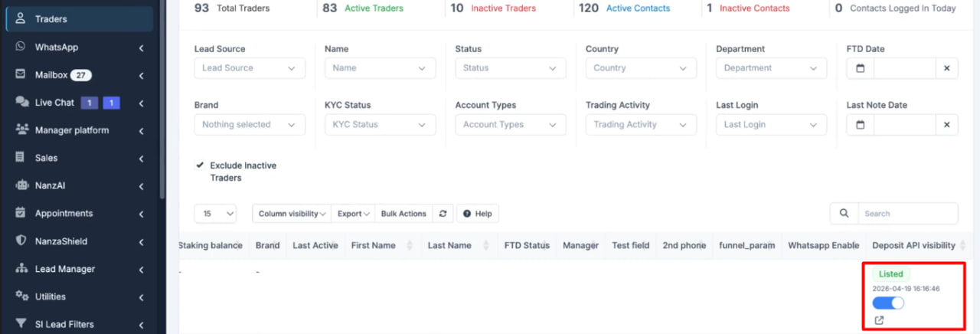Image resolution: width=980 pixels, height=334 pixels.
Task: Click the Help button
Action: coord(478,214)
